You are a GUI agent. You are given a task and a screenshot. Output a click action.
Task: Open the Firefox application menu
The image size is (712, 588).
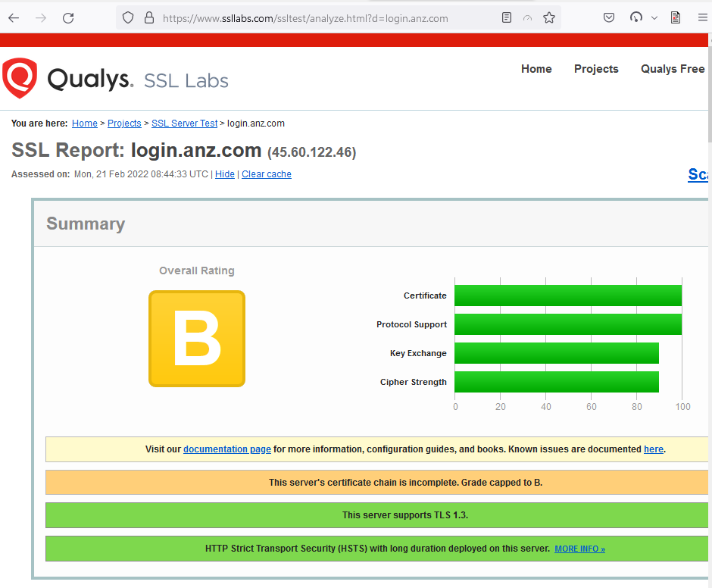pos(703,17)
